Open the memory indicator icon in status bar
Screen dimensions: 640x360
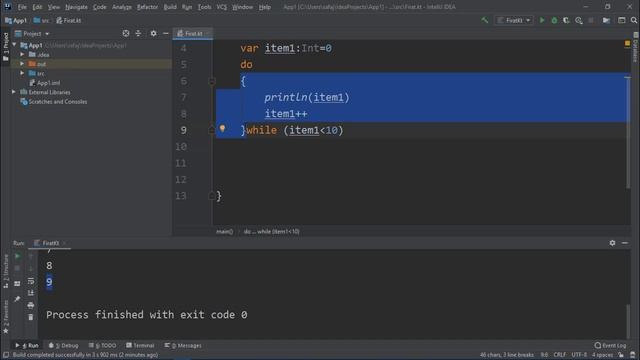tap(633, 355)
